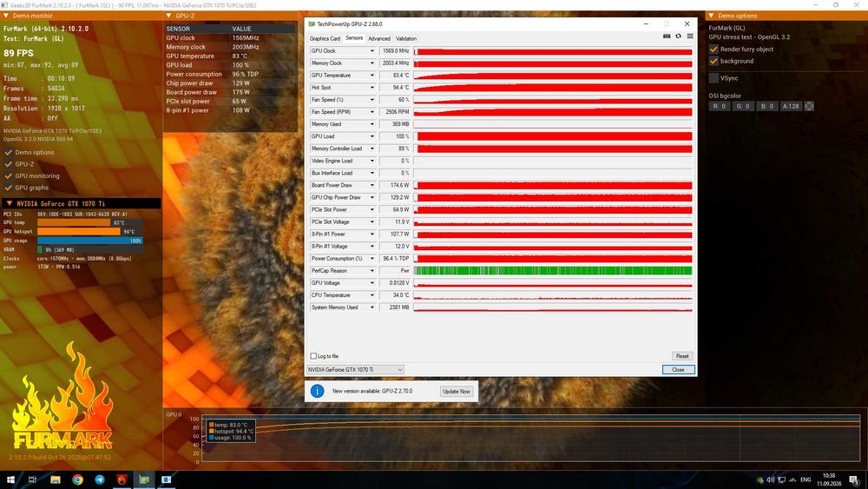Image resolution: width=868 pixels, height=489 pixels.
Task: Click the ENG language indicator
Action: tap(806, 479)
